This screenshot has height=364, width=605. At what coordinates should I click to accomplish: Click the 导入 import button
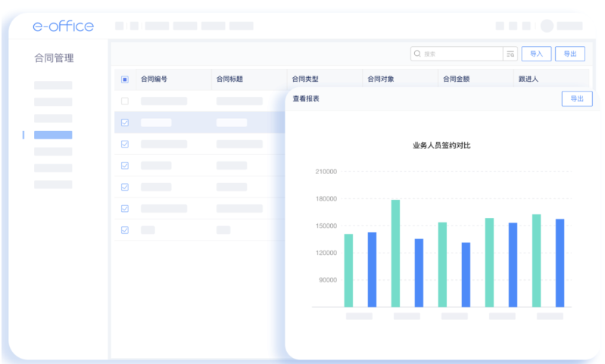536,54
